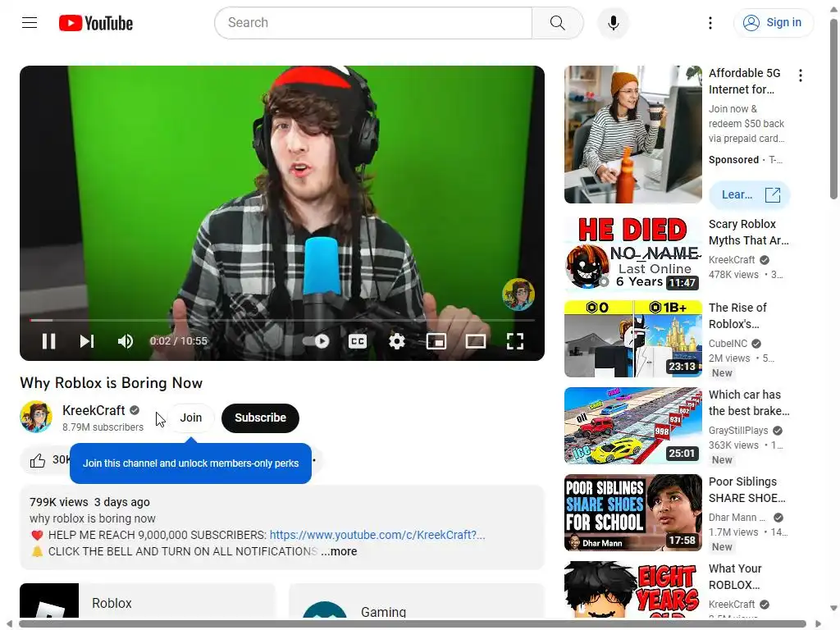840x630 pixels.
Task: Like the video with thumbs up
Action: click(x=38, y=460)
